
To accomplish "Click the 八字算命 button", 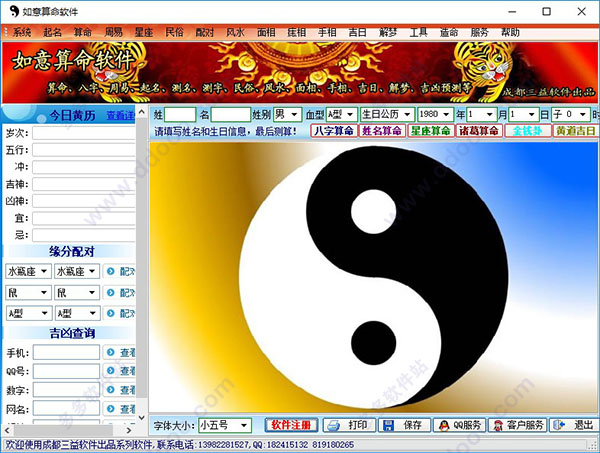I will coord(334,131).
